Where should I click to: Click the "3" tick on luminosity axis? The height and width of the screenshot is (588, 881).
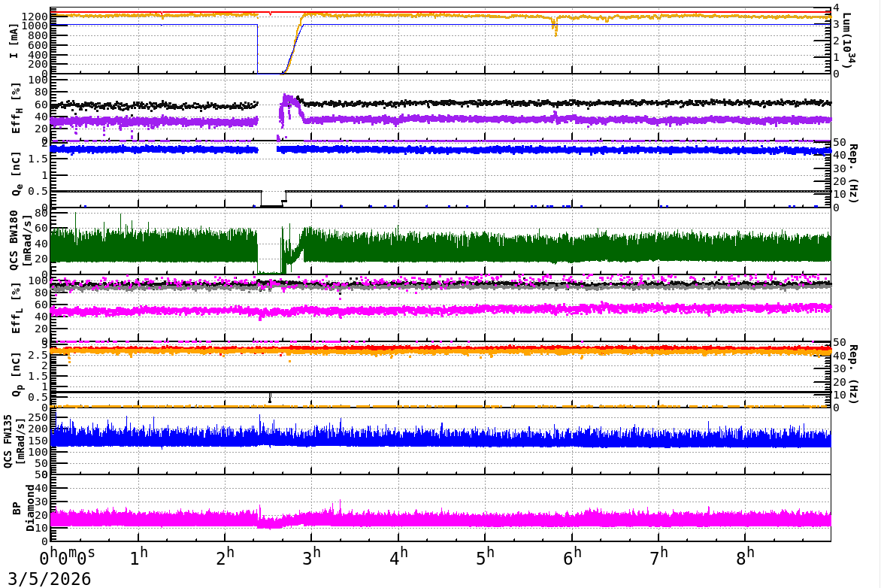(x=836, y=24)
